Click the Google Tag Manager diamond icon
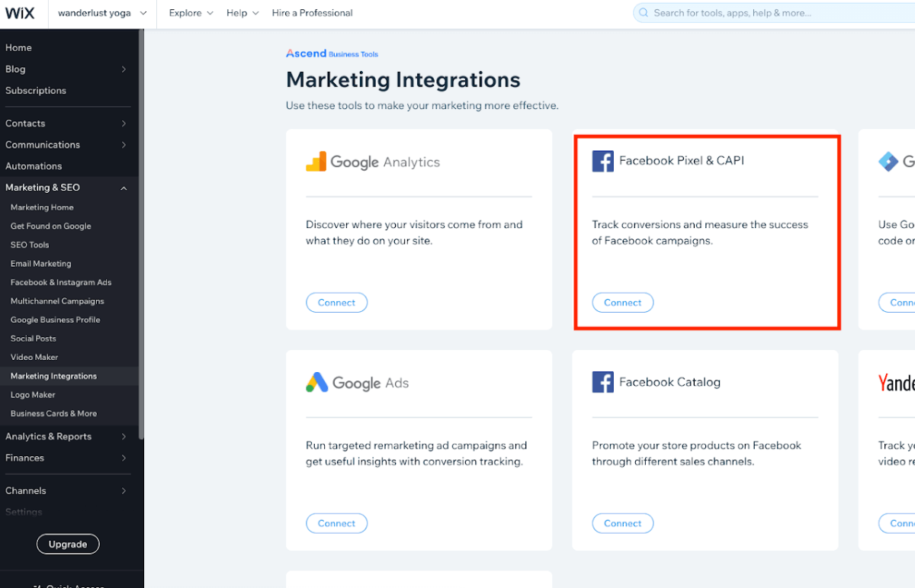The width and height of the screenshot is (915, 588). tap(888, 161)
